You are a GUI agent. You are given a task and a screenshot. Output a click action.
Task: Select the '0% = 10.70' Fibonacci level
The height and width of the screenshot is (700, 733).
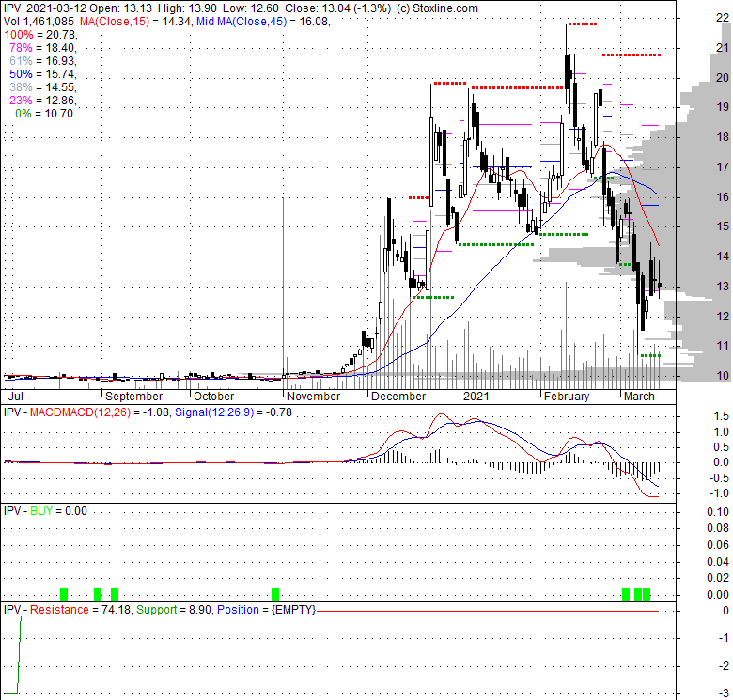pos(44,113)
